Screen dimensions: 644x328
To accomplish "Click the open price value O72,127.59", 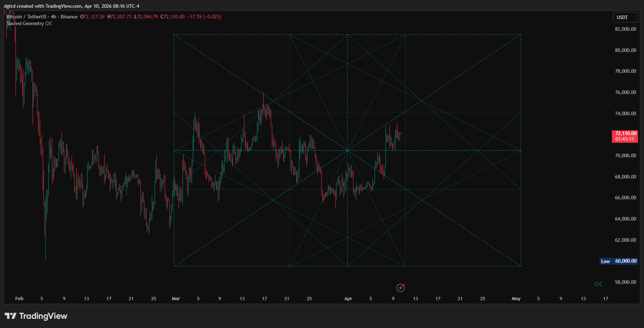I will click(93, 17).
